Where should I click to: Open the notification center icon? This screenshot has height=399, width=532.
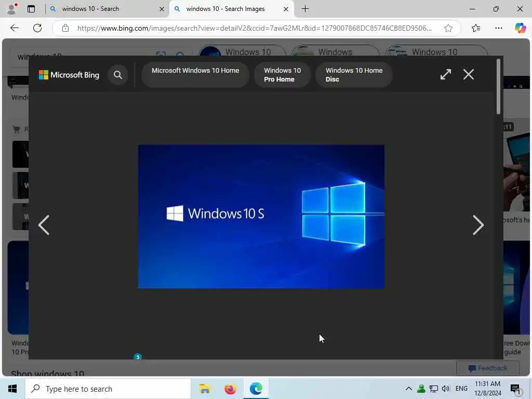coord(516,389)
